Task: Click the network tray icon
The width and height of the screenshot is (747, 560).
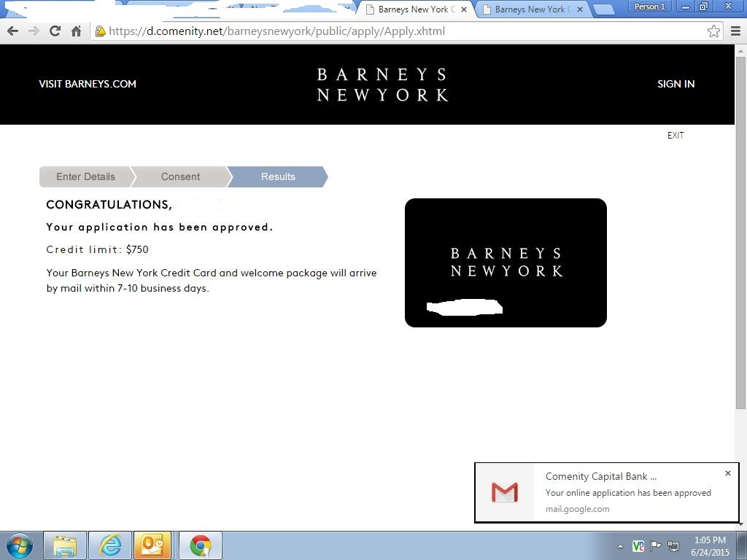Action: [673, 546]
